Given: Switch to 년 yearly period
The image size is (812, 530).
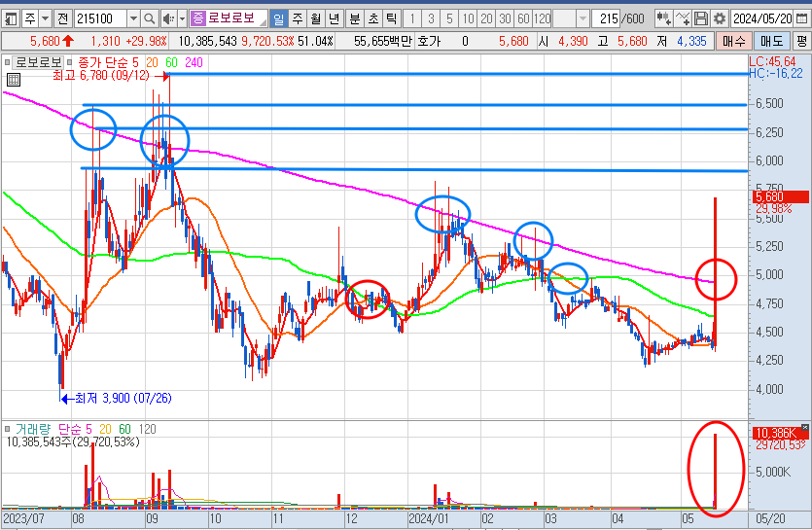Looking at the screenshot, I should [334, 19].
